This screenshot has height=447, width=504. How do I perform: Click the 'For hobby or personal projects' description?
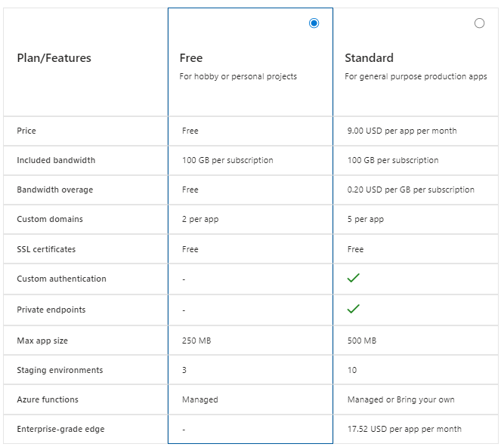(x=238, y=76)
